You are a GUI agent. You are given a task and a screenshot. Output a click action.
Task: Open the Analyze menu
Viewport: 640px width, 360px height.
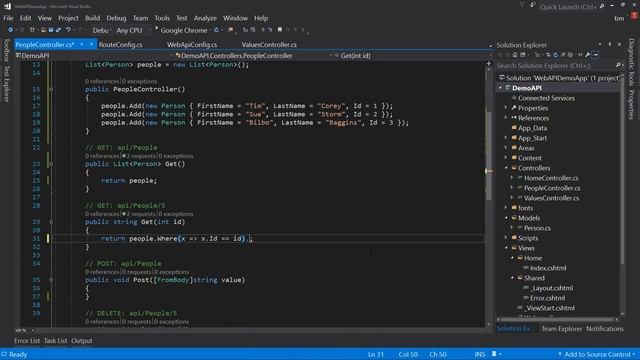(205, 18)
